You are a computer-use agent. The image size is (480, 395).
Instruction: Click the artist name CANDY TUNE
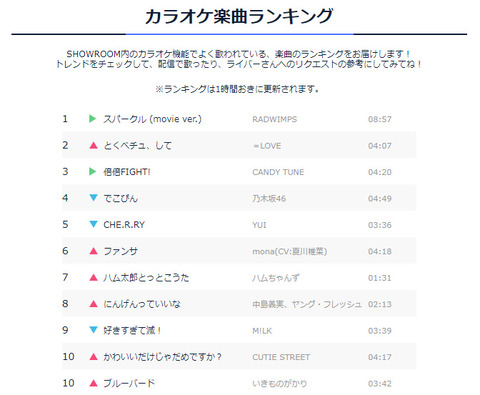(x=278, y=172)
